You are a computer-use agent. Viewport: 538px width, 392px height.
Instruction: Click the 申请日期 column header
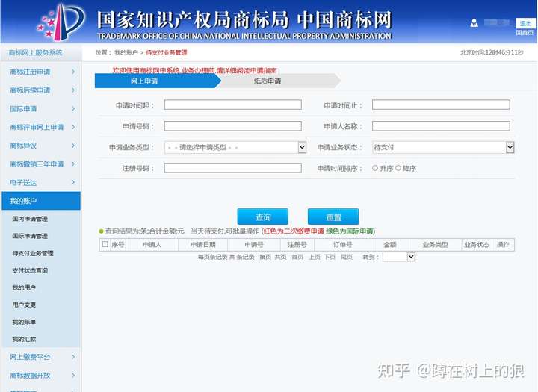point(202,245)
